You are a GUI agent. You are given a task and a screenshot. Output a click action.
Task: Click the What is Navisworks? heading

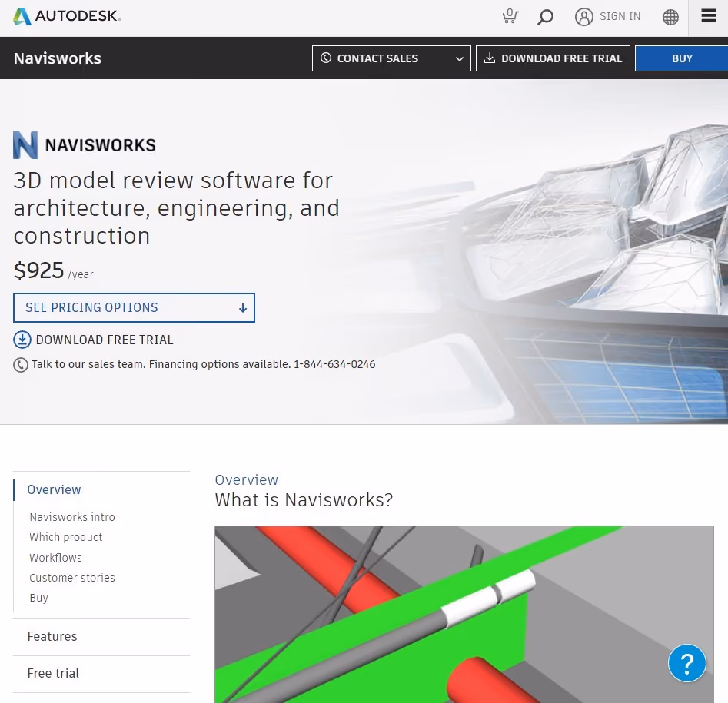point(304,500)
